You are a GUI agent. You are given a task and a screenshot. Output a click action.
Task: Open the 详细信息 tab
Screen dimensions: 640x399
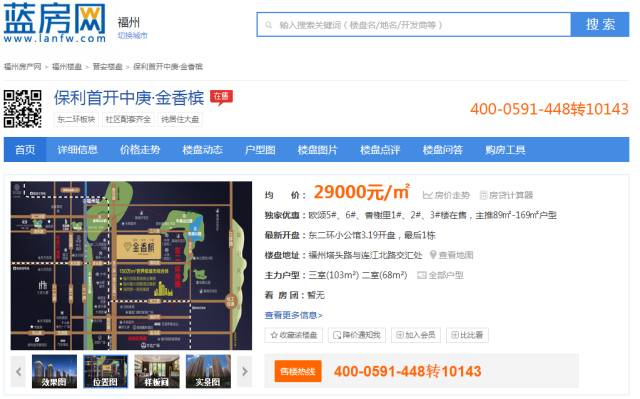pos(77,150)
